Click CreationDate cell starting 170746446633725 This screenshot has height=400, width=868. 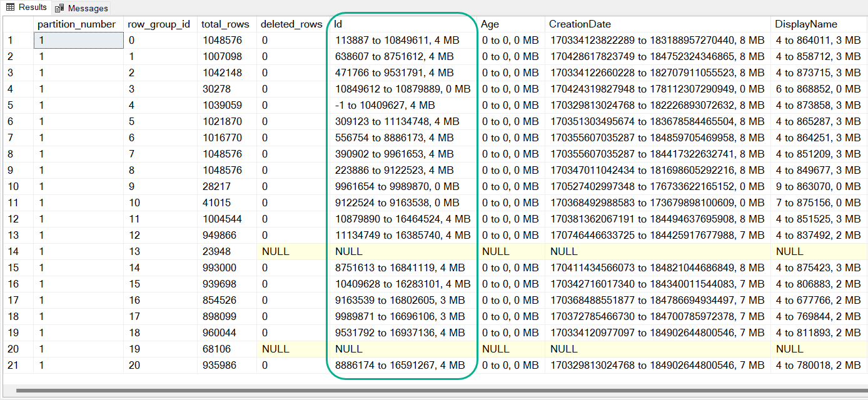pyautogui.click(x=658, y=236)
